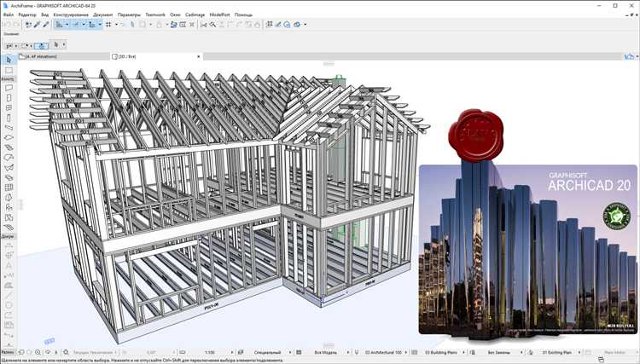Select the Curtain Wall tool
Viewport: 640px width, 364px height.
tap(9, 188)
